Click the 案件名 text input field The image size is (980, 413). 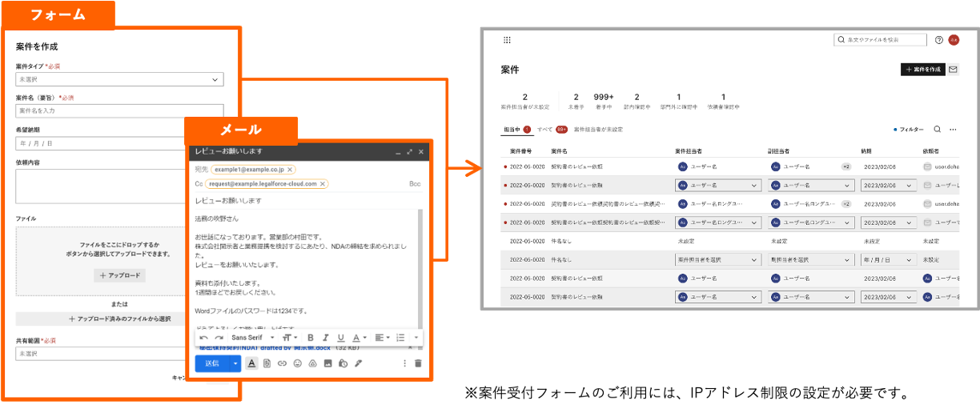click(x=120, y=110)
